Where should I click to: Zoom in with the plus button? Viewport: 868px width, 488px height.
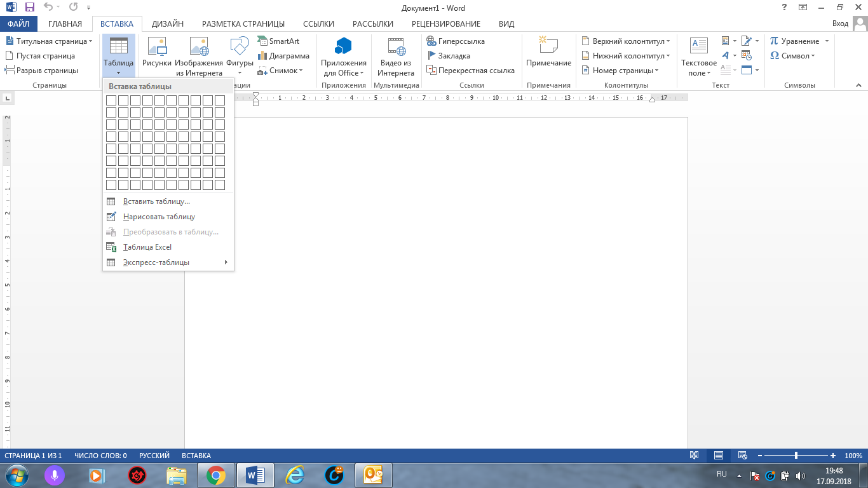tap(833, 456)
